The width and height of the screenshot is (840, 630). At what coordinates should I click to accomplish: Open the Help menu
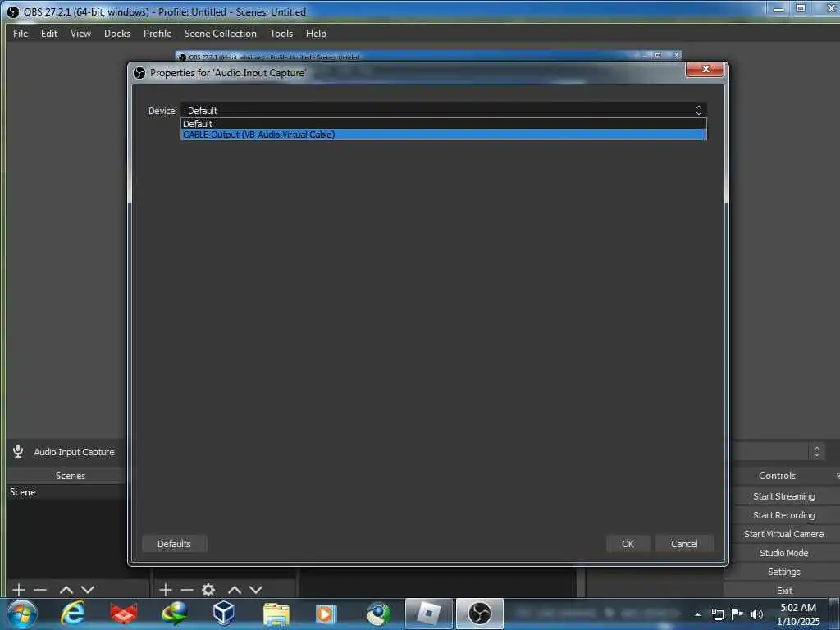pyautogui.click(x=316, y=34)
